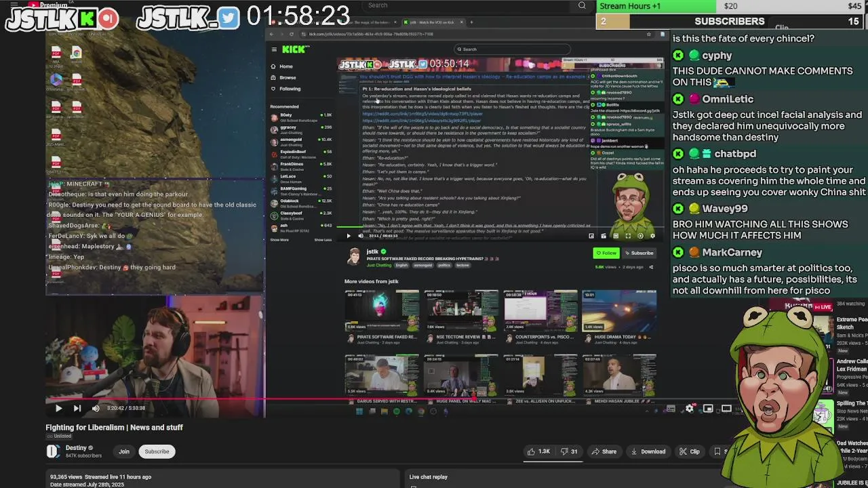
Task: Open the Just Chatting category link
Action: 378,266
